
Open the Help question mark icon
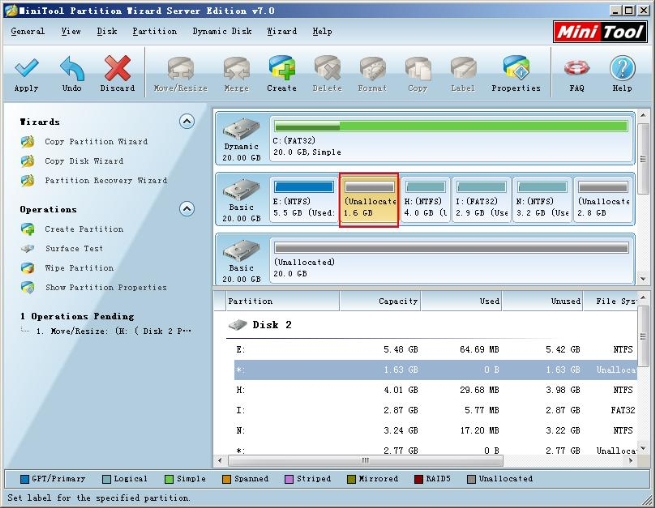(622, 68)
